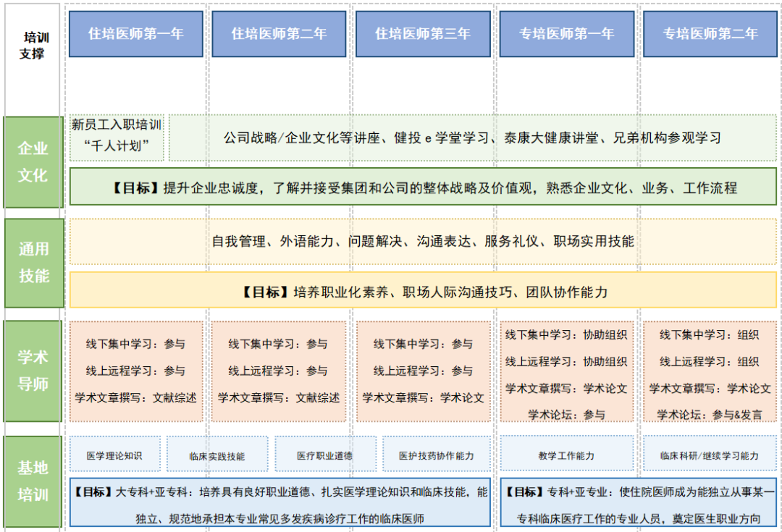
Task: Click the 住培医师第一年 header box
Action: click(x=136, y=34)
